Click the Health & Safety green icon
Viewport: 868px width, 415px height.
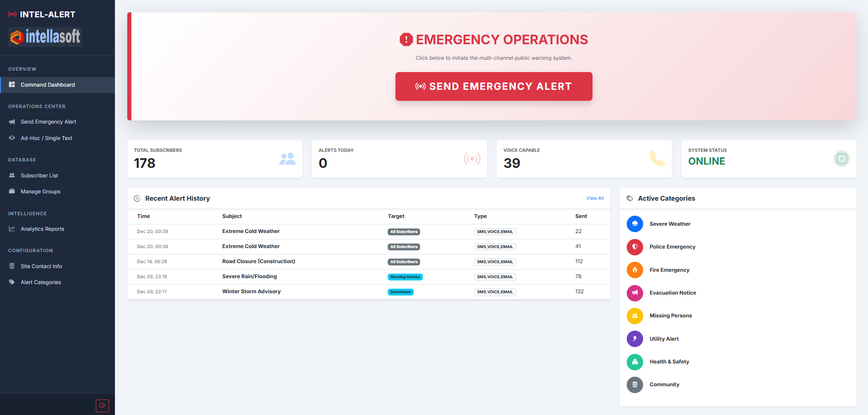coord(634,362)
